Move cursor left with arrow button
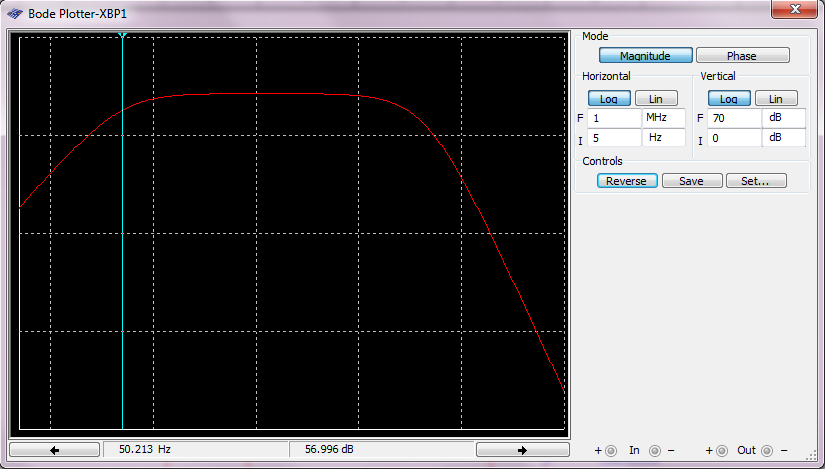 [55, 449]
